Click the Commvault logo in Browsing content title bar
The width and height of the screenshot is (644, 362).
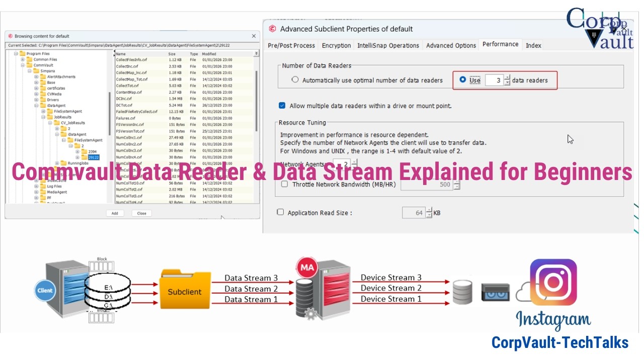coord(10,36)
